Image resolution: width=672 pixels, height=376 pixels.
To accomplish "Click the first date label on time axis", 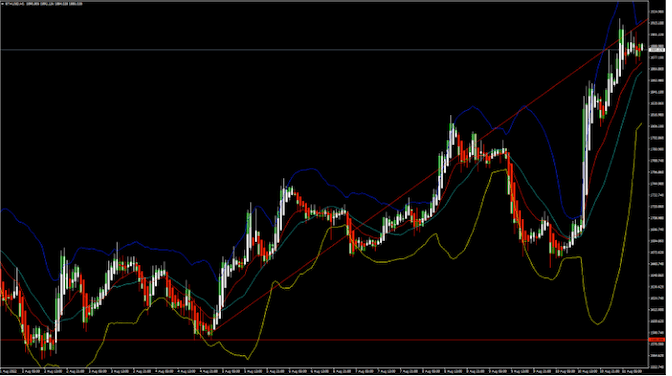I will click(8, 371).
